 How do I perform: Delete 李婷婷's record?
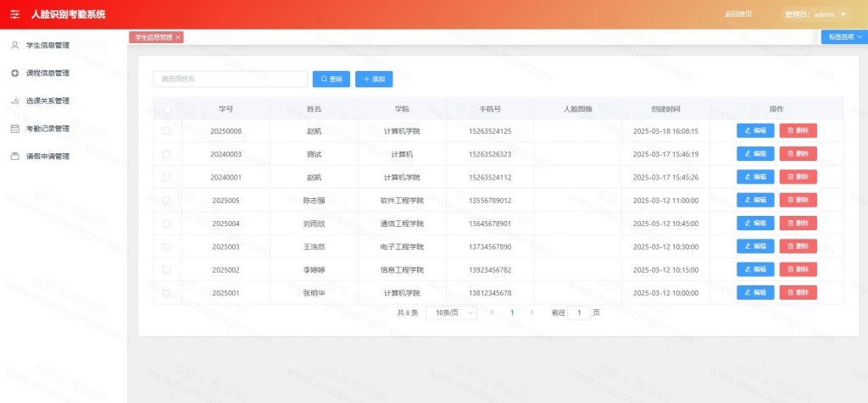(798, 269)
